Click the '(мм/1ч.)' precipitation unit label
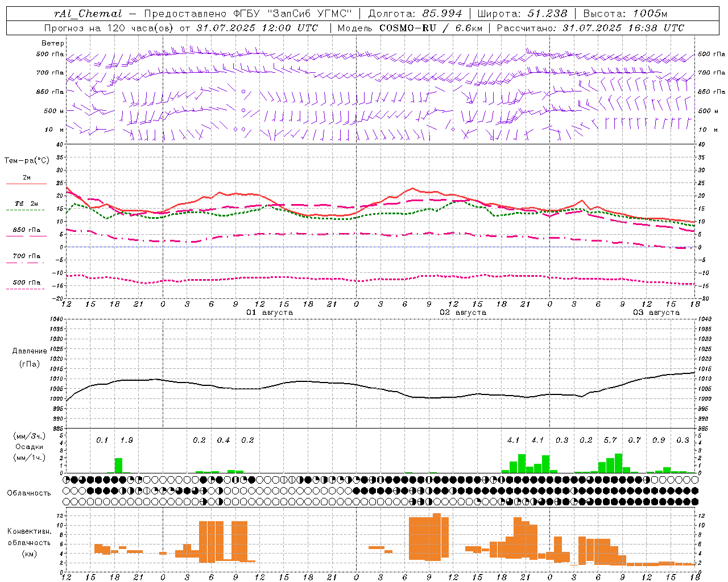 pyautogui.click(x=30, y=458)
